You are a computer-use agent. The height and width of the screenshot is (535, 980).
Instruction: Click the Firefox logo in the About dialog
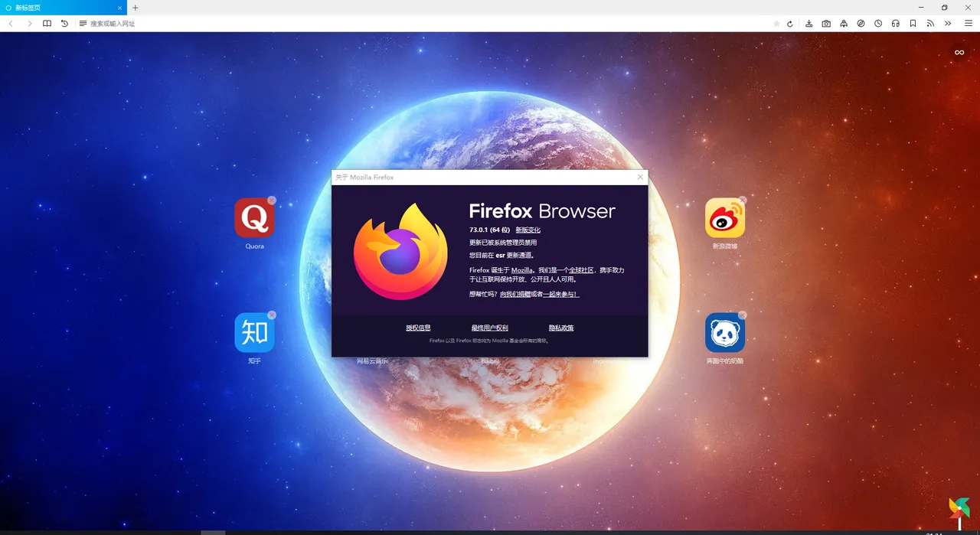point(400,251)
